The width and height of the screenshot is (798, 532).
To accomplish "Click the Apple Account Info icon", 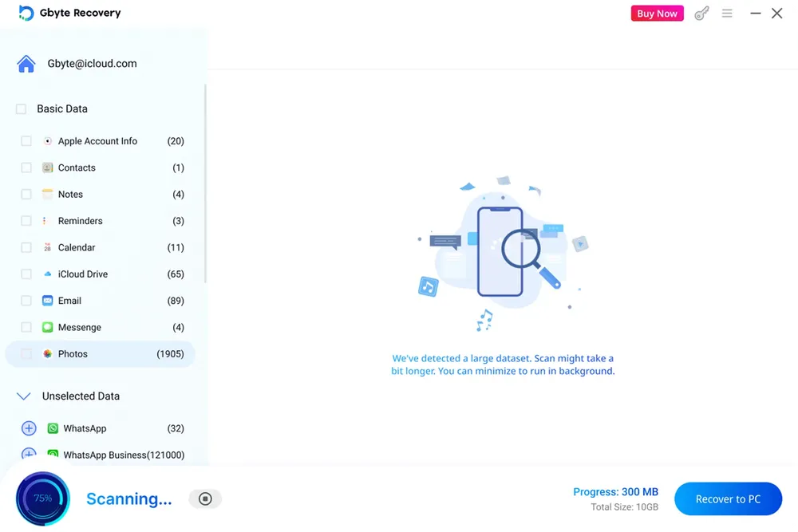I will pos(47,141).
